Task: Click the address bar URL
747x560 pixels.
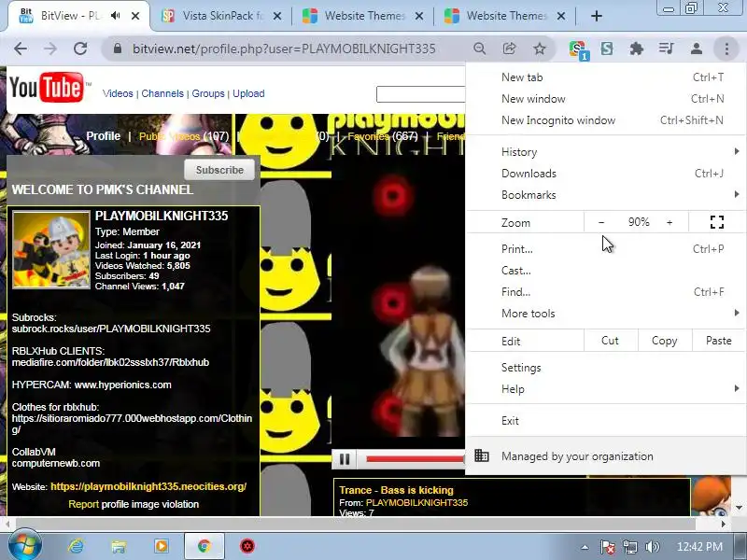Action: (284, 49)
